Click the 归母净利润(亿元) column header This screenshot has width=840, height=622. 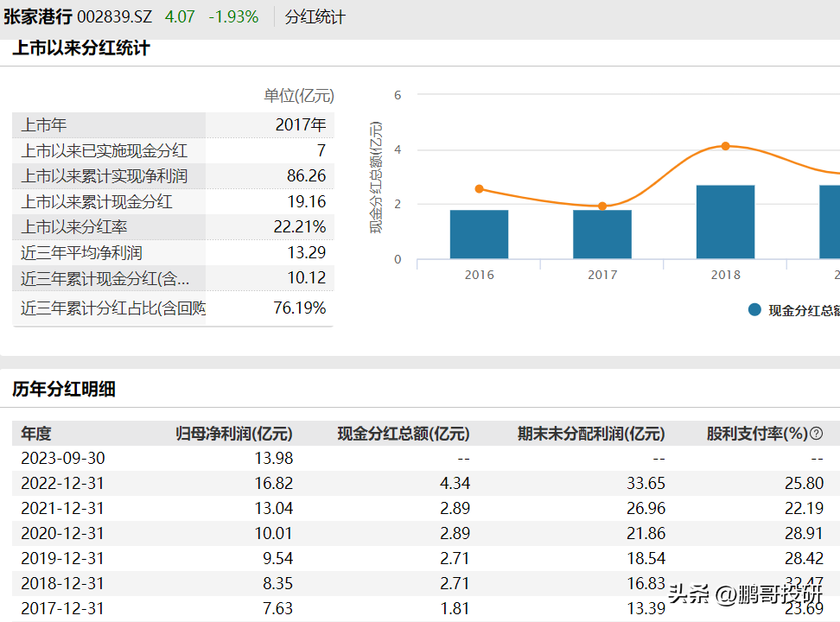pos(234,434)
